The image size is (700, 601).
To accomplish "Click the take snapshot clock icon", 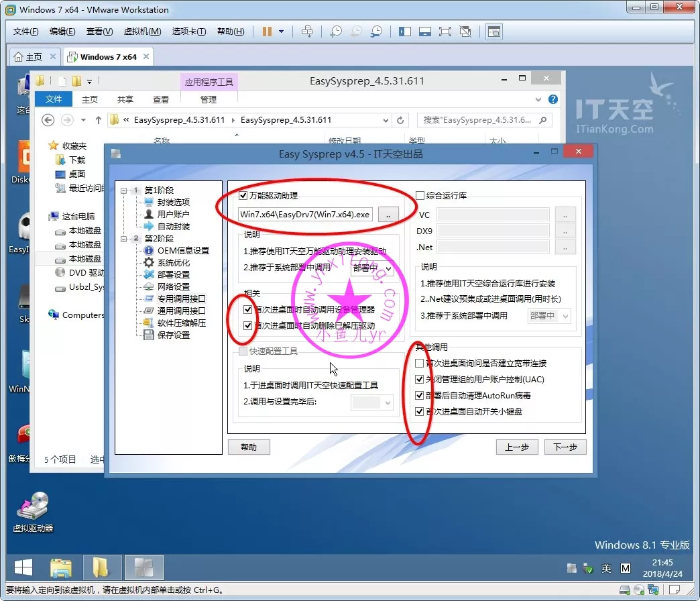I will tap(335, 32).
